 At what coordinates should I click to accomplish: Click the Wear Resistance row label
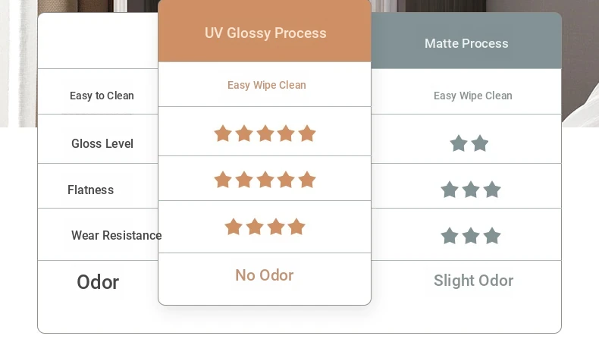[116, 235]
